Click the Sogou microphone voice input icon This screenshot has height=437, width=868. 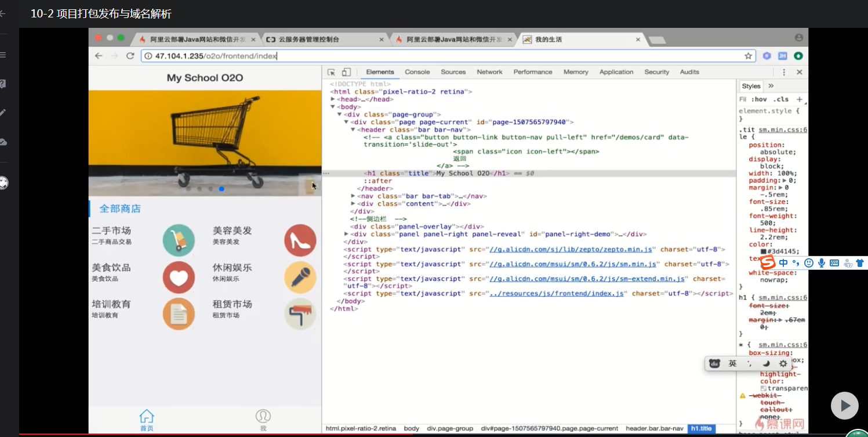coord(822,263)
